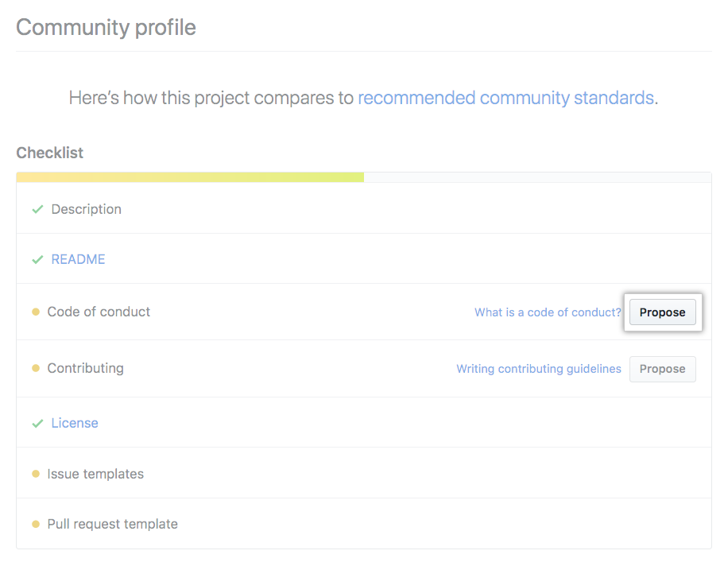Open 'What is a code of conduct?' link
The width and height of the screenshot is (728, 566).
(548, 312)
